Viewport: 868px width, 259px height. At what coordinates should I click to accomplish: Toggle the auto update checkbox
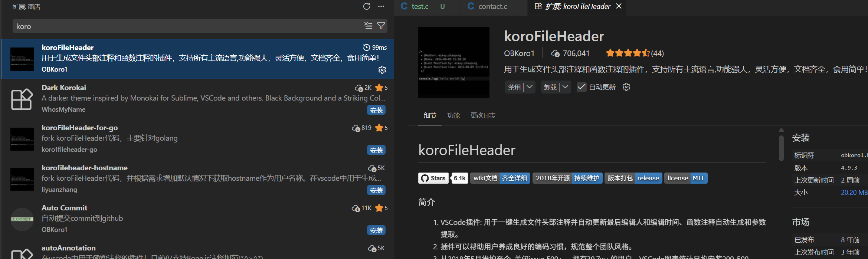point(582,87)
